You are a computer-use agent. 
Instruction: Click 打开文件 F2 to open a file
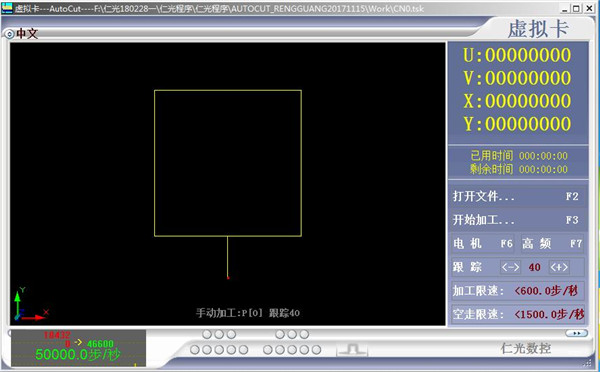click(x=517, y=196)
